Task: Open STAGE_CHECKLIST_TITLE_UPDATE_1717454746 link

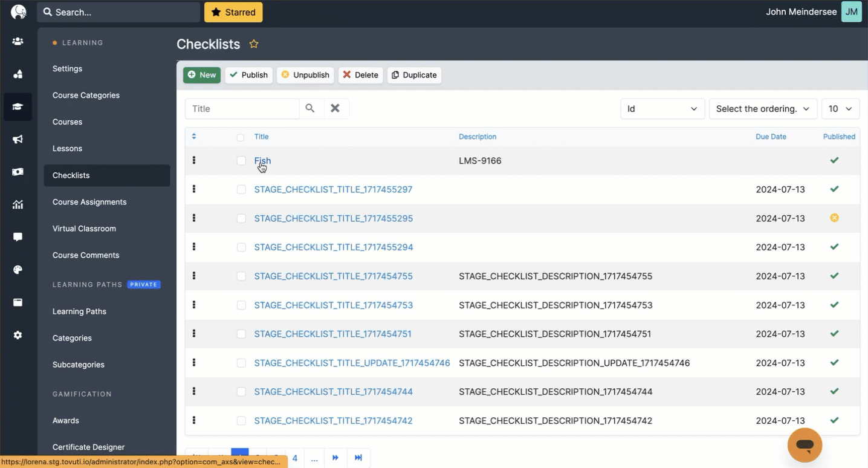Action: pyautogui.click(x=352, y=363)
